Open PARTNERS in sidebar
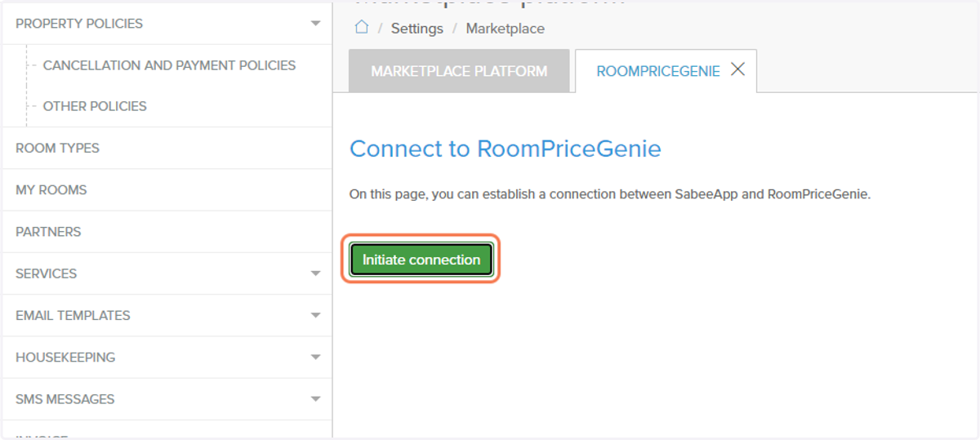This screenshot has height=440, width=980. click(167, 232)
